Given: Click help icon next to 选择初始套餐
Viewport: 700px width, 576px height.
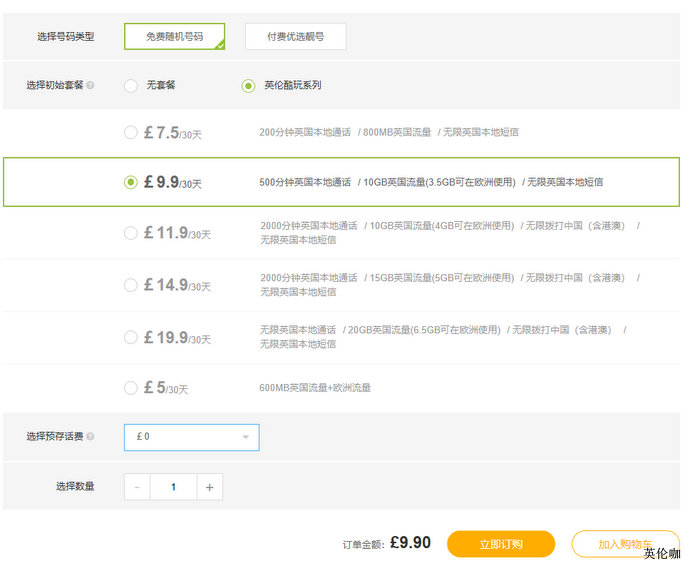Looking at the screenshot, I should click(91, 86).
